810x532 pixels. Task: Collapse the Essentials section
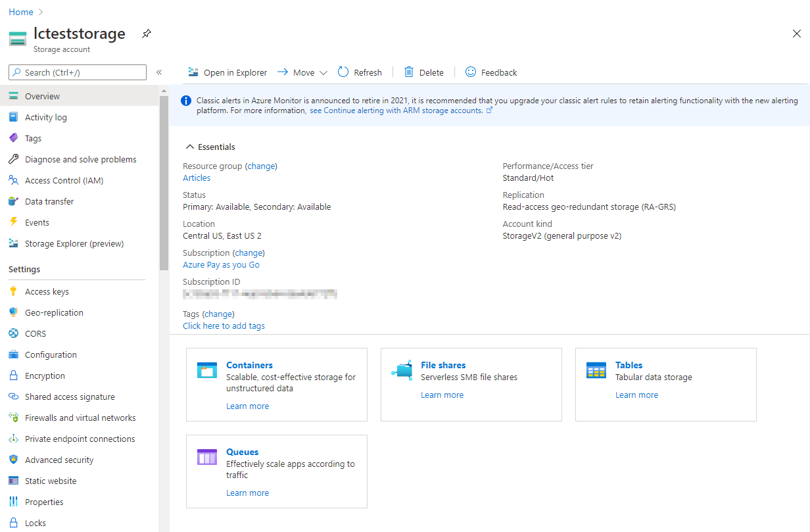190,147
